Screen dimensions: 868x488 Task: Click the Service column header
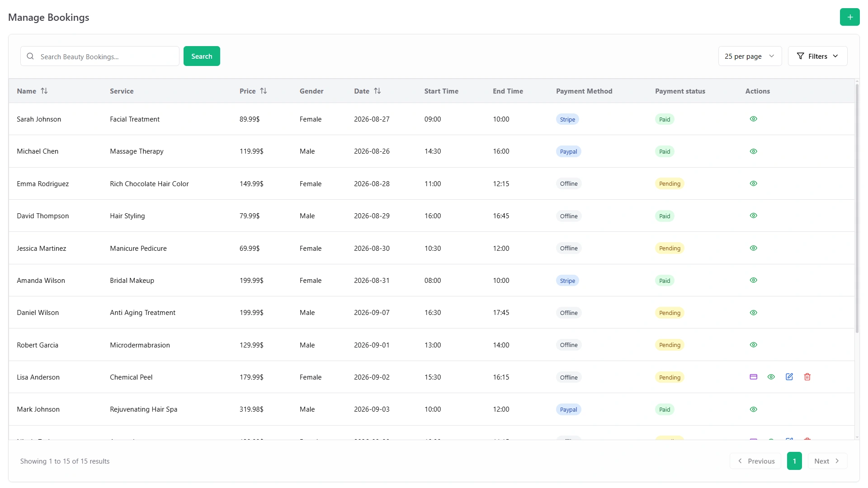122,91
